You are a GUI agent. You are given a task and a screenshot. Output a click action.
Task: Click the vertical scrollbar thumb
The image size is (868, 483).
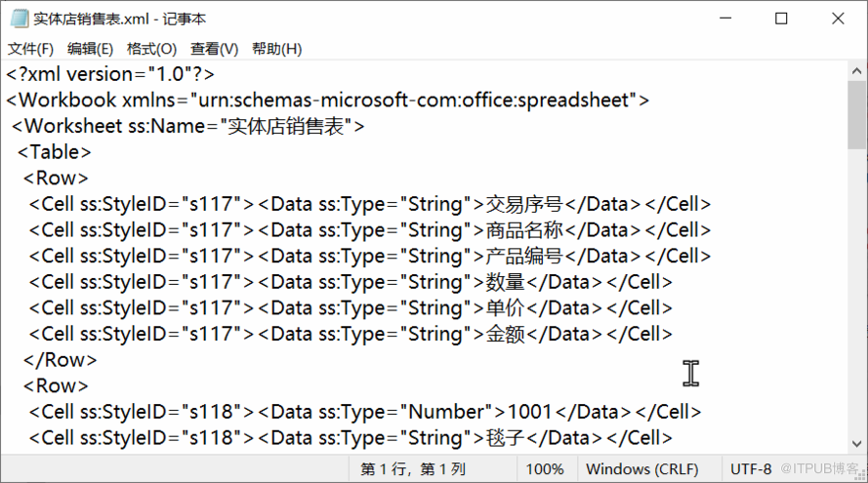(x=856, y=117)
